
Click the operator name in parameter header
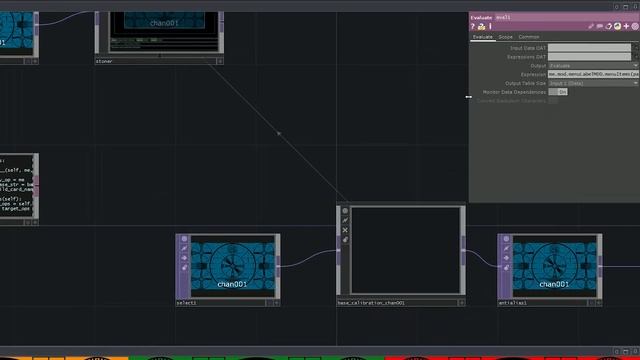[503, 18]
